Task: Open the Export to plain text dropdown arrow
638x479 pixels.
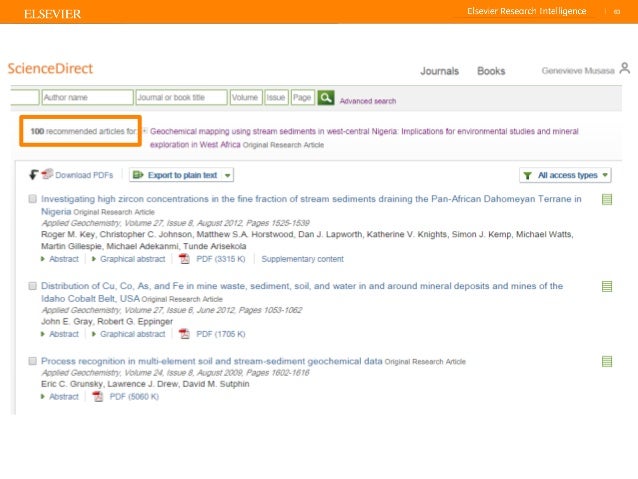Action: 227,175
